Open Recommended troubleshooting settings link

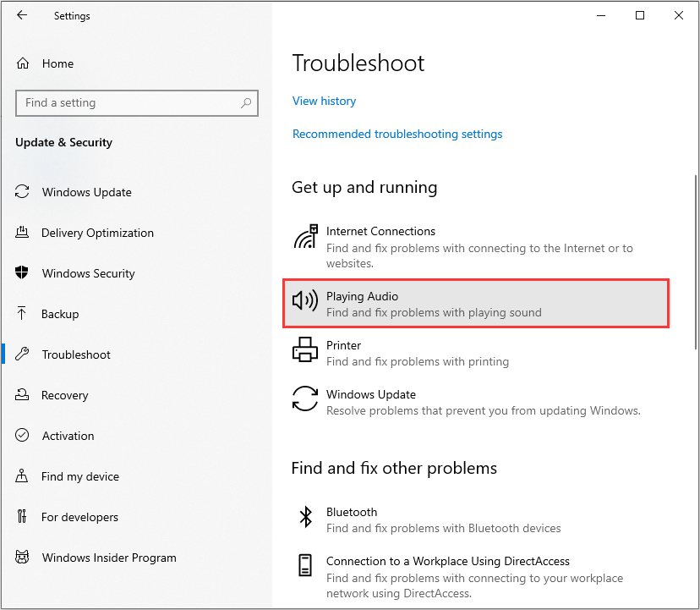click(397, 134)
